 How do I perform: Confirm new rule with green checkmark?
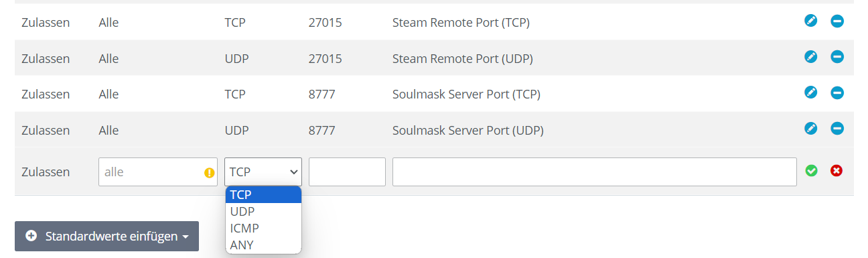(812, 171)
